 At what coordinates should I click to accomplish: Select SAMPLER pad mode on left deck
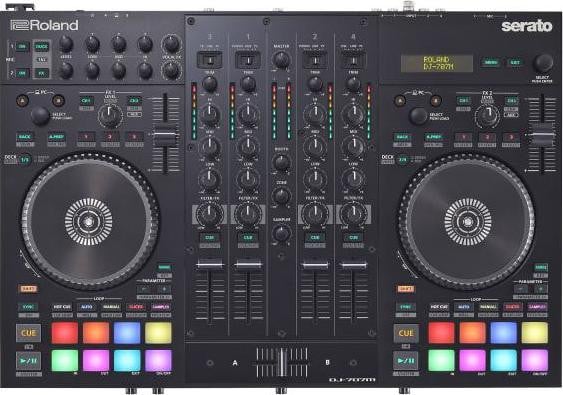tap(160, 307)
